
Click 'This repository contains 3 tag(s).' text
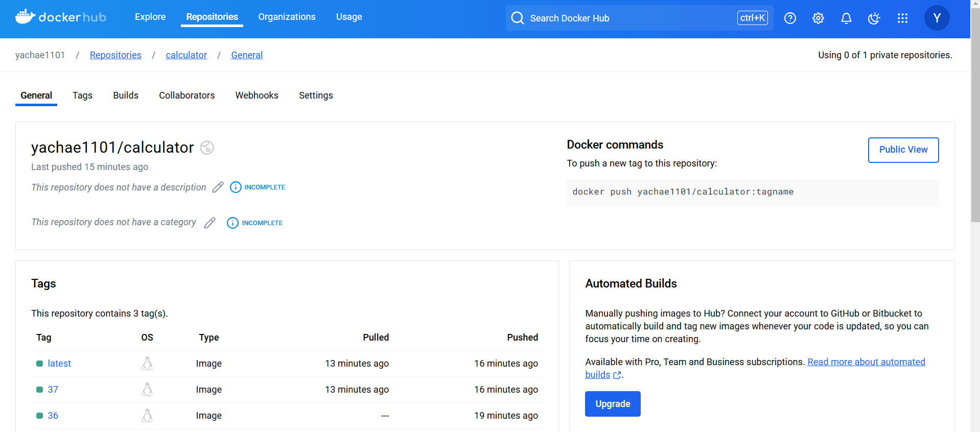(100, 314)
